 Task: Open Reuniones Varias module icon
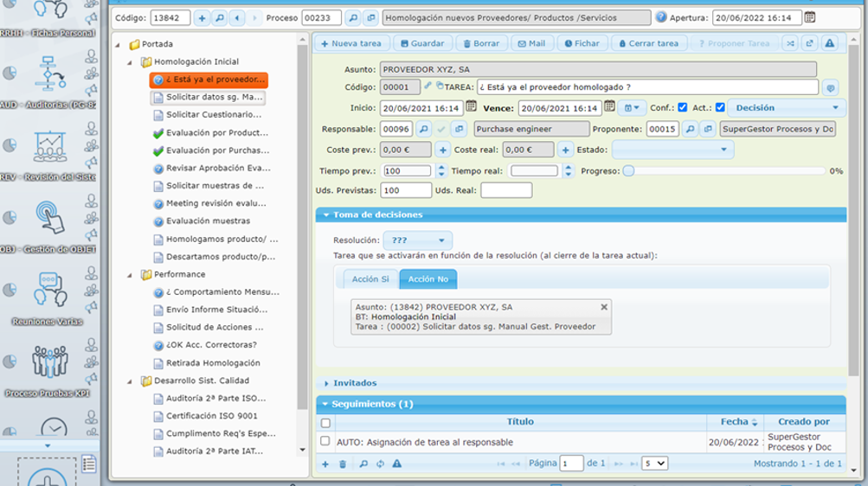click(50, 291)
